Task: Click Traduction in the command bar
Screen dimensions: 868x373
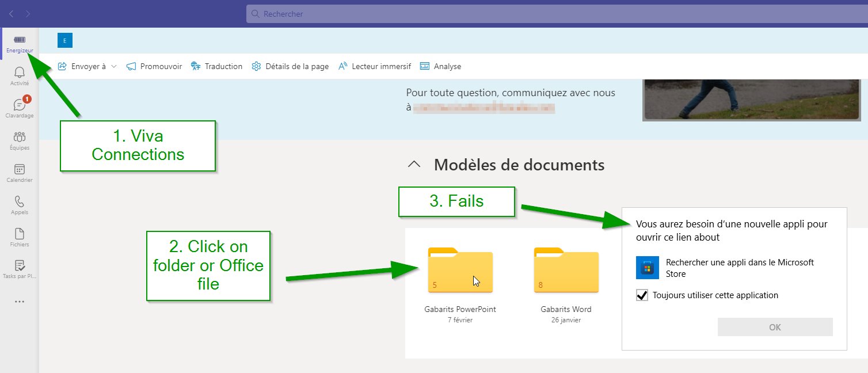Action: 216,66
